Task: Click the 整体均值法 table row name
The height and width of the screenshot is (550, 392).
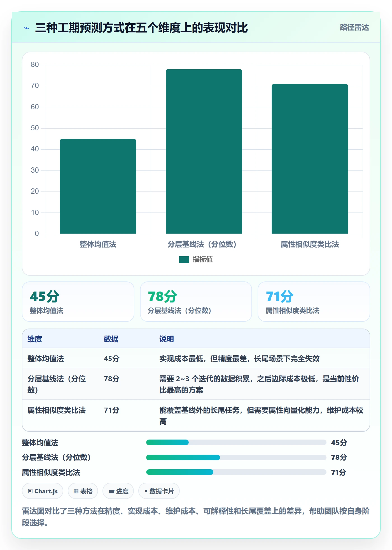Action: point(46,359)
